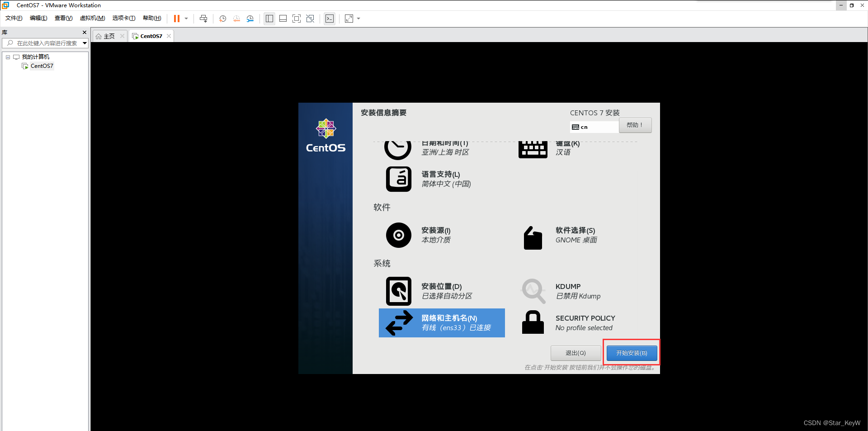Send Ctrl+Alt+Del to the virtual machine
The image size is (868, 431).
pos(203,19)
